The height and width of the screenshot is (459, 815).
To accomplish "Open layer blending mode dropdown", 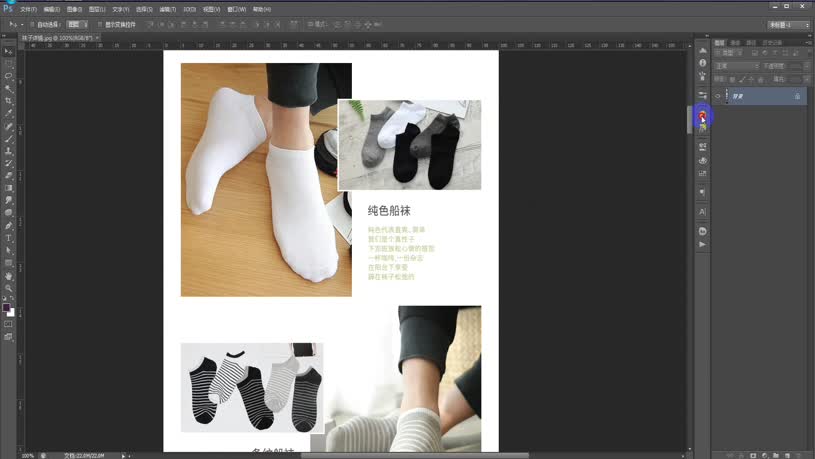I will pyautogui.click(x=737, y=66).
